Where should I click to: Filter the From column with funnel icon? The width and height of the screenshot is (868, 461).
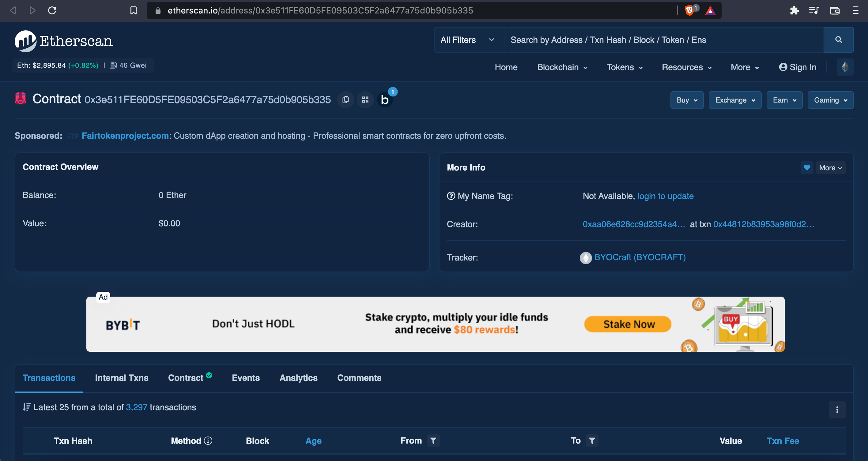(x=433, y=440)
